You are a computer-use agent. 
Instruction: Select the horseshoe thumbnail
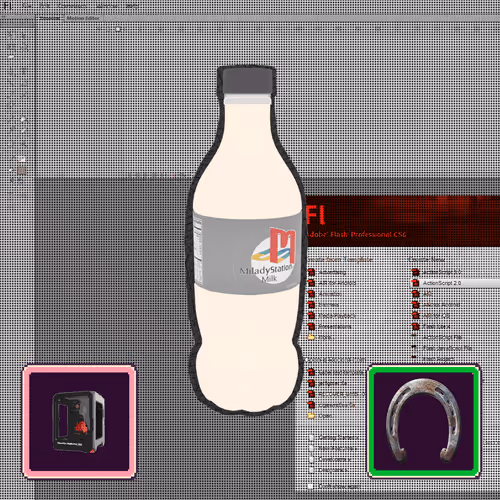[x=424, y=422]
